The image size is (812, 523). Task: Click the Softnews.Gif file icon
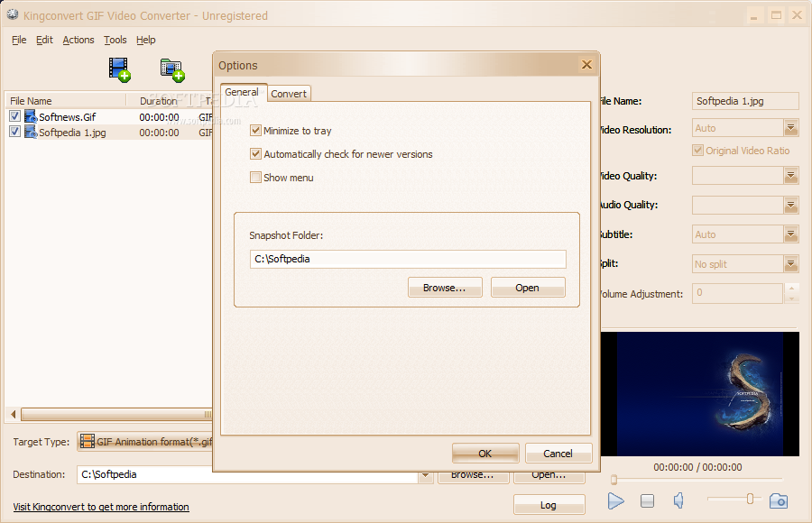[x=31, y=116]
